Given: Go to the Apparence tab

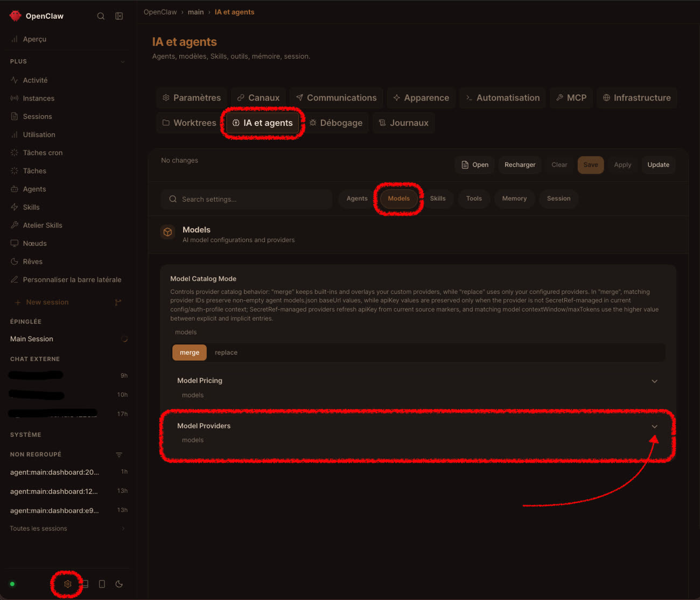Looking at the screenshot, I should (x=421, y=98).
